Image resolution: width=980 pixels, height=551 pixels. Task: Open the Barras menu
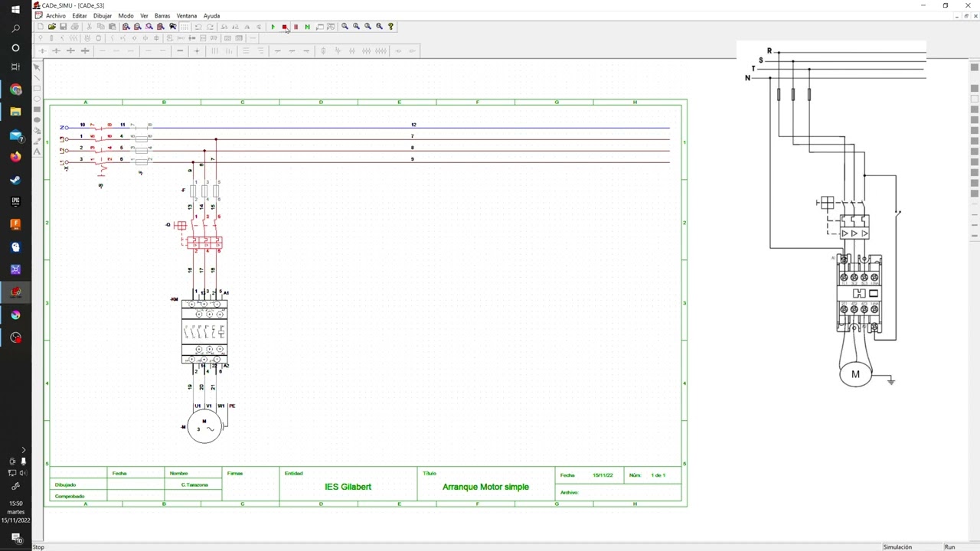click(x=162, y=15)
